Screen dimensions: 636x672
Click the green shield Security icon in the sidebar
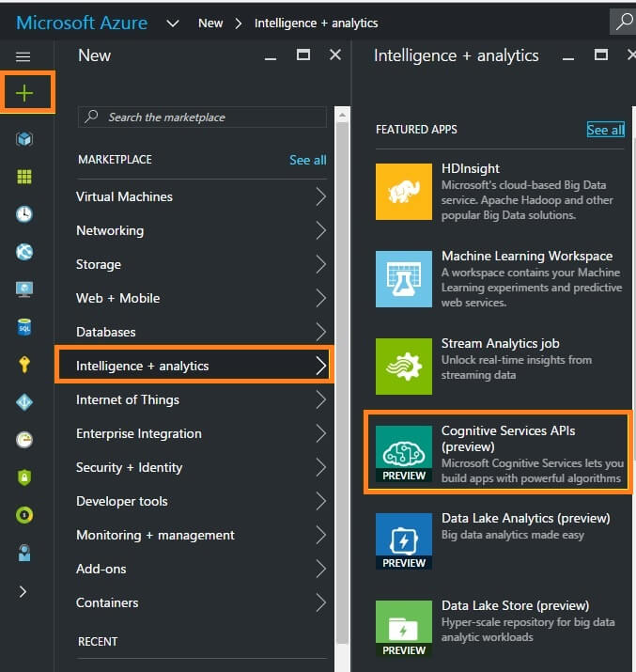[x=24, y=477]
